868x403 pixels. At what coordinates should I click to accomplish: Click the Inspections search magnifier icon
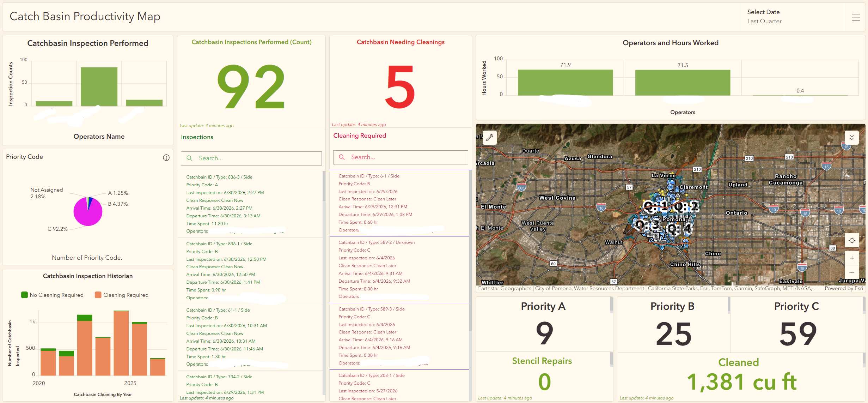coord(189,158)
